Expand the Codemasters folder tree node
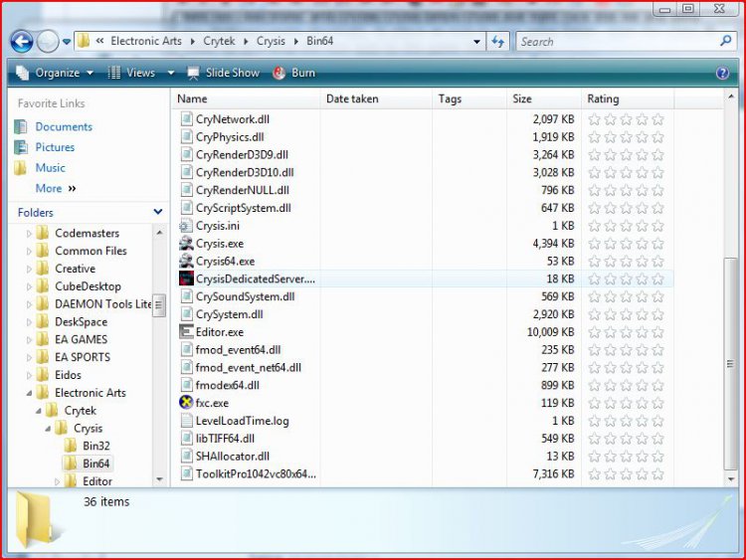The width and height of the screenshot is (746, 560). 29,234
